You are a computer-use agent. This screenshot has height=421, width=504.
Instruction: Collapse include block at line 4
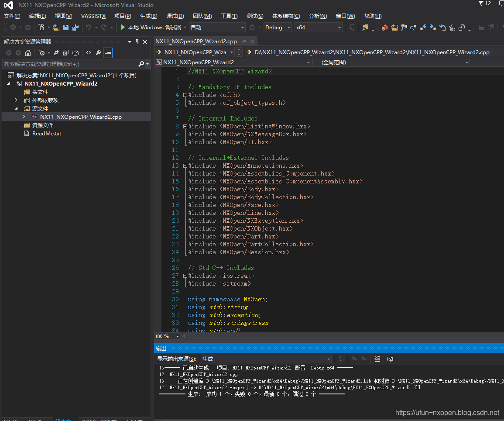point(185,95)
